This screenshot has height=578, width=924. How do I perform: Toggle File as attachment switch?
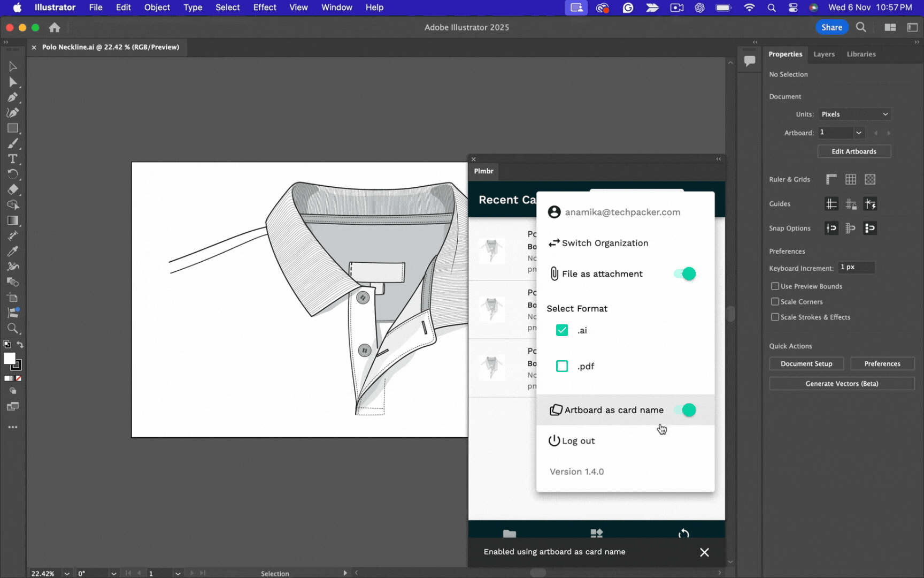[684, 274]
